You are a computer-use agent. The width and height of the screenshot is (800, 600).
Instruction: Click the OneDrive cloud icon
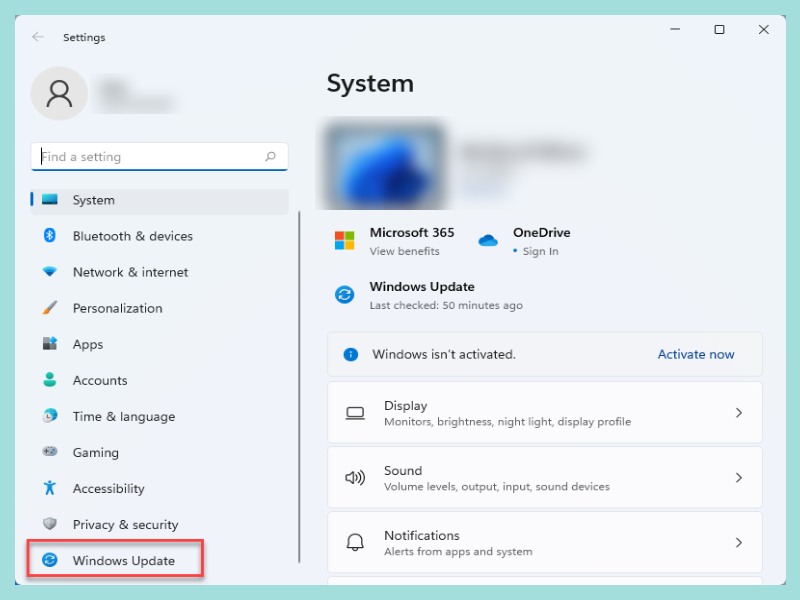[488, 240]
